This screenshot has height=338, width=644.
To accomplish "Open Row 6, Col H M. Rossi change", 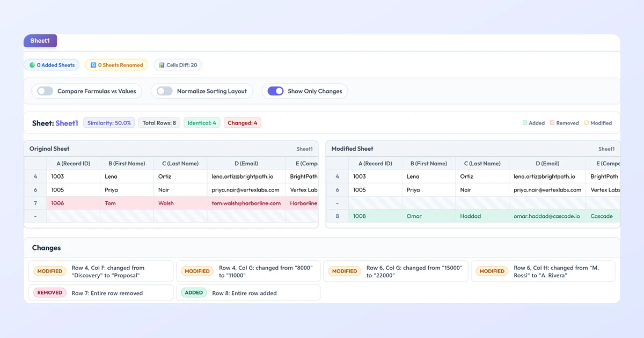I will click(x=543, y=271).
